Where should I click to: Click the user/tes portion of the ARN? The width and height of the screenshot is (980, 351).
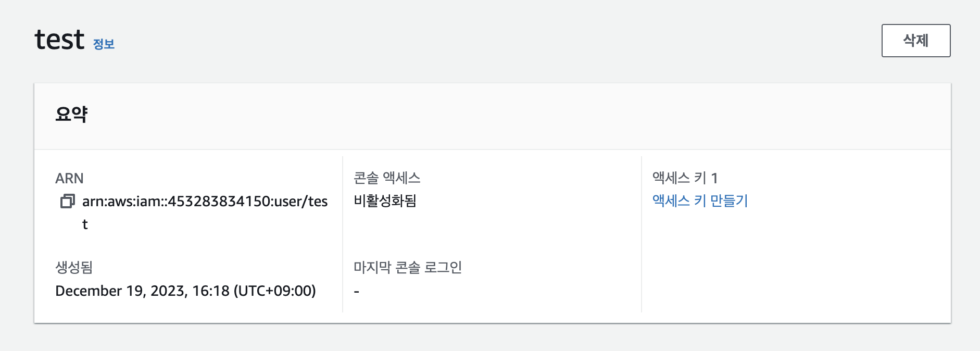click(x=301, y=202)
